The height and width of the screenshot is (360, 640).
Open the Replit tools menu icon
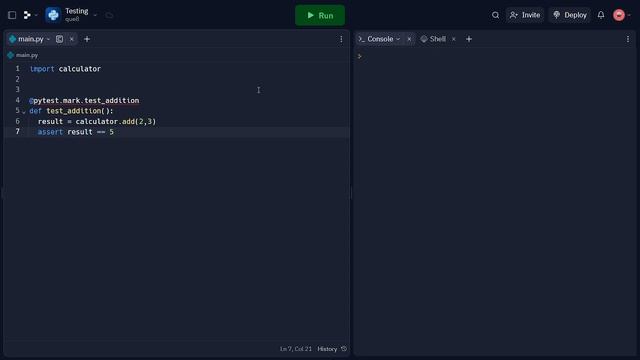[x=27, y=15]
